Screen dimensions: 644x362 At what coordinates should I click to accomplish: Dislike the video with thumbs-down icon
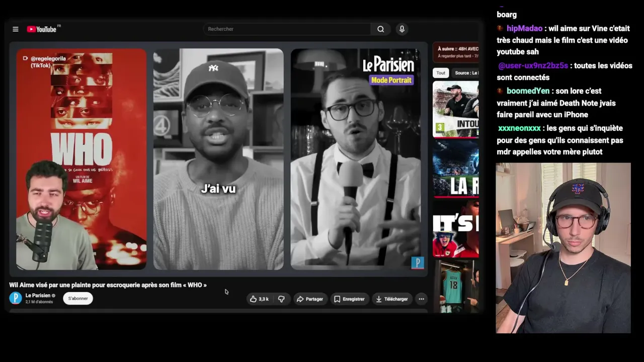281,299
